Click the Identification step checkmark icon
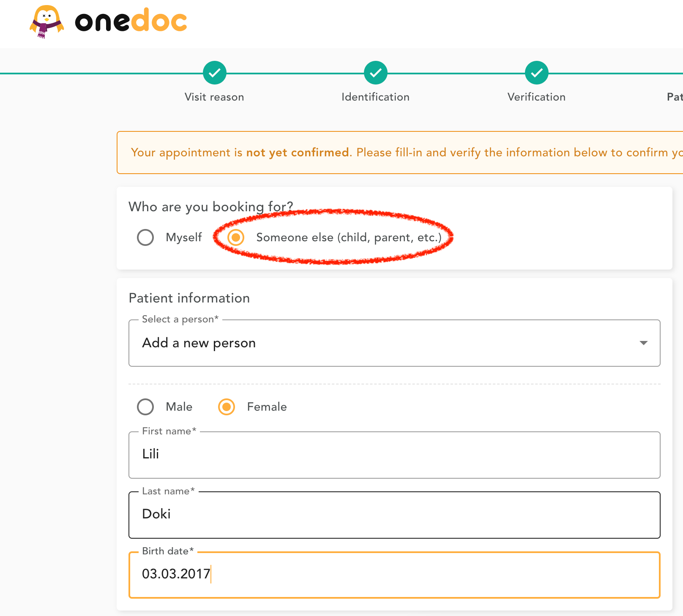The width and height of the screenshot is (683, 616). (376, 73)
